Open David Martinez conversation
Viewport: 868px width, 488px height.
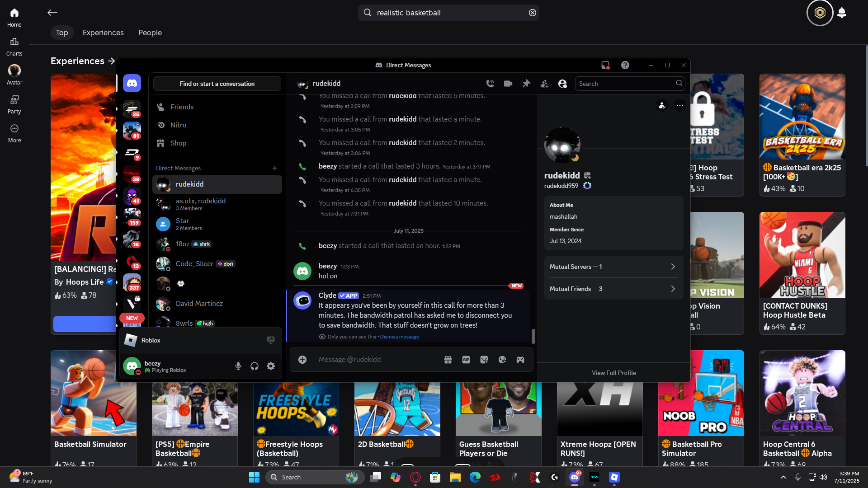[217, 304]
